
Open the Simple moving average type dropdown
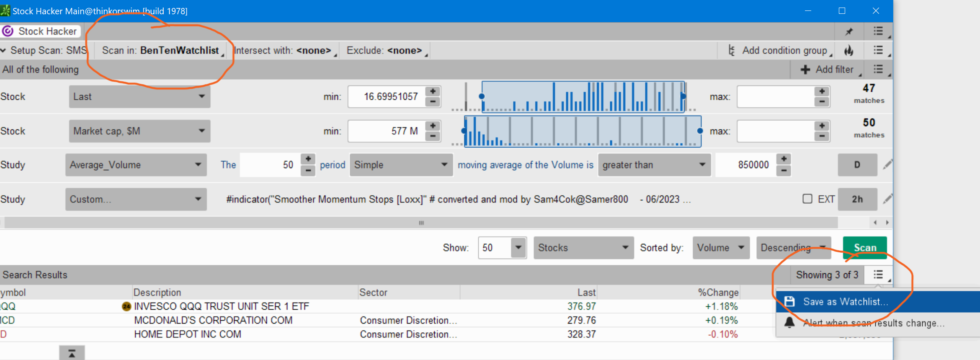click(x=401, y=165)
